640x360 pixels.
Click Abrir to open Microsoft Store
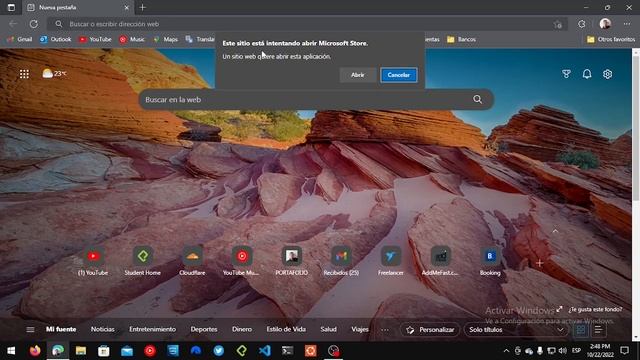[x=358, y=75]
